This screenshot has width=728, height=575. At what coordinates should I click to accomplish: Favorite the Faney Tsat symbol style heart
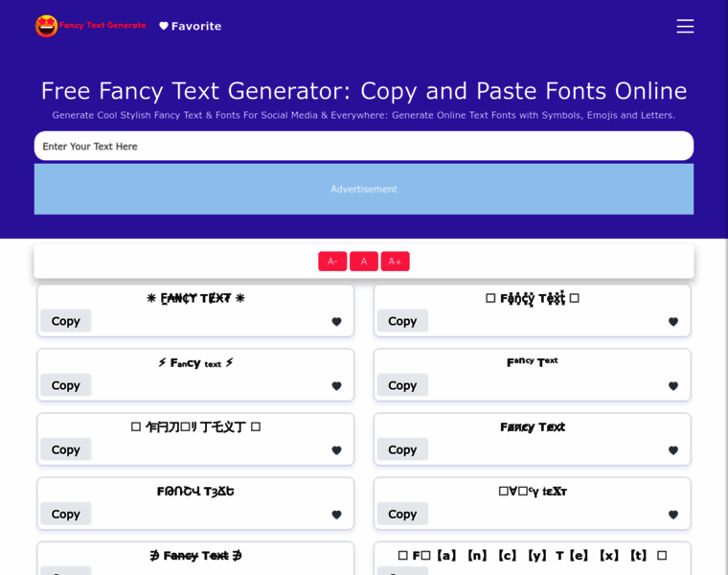tap(336, 515)
